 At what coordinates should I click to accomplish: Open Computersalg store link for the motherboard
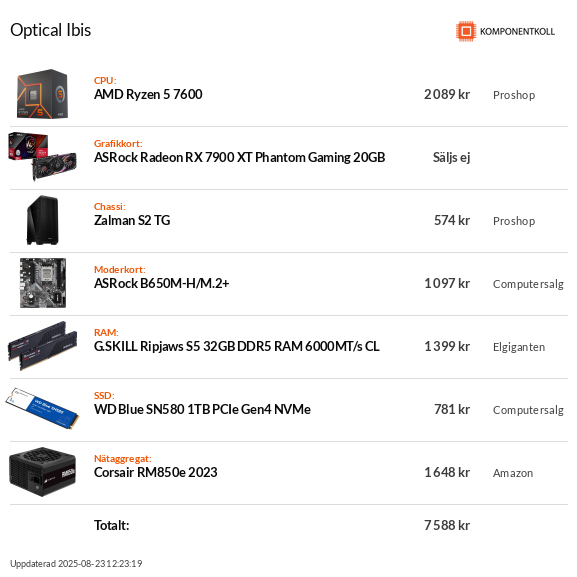tap(528, 284)
